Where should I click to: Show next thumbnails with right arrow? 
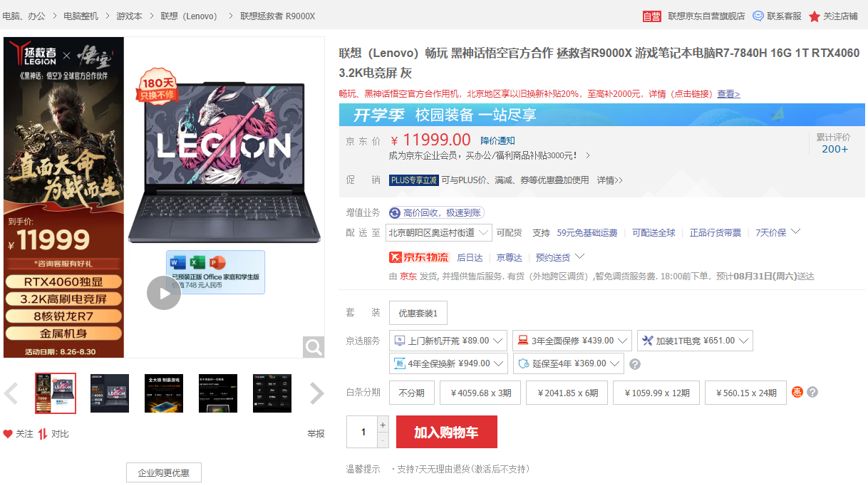[x=317, y=393]
